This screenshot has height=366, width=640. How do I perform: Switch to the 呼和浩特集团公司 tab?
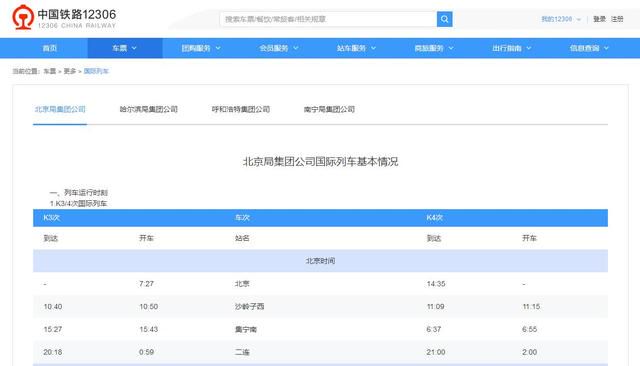point(241,109)
